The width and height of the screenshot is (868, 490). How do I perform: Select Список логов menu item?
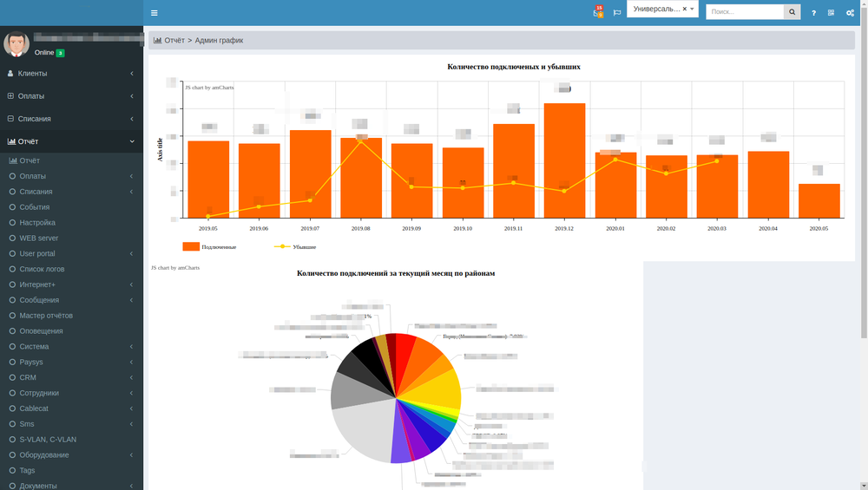[x=42, y=269]
